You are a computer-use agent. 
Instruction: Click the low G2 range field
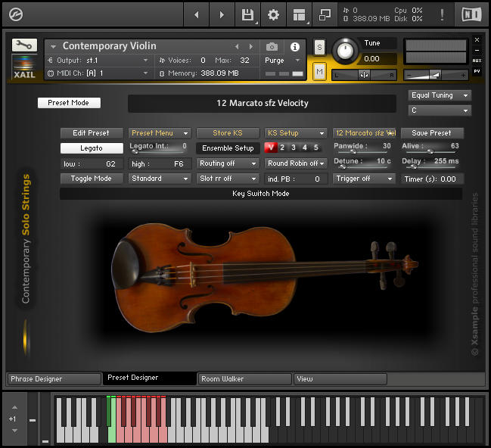(x=92, y=163)
